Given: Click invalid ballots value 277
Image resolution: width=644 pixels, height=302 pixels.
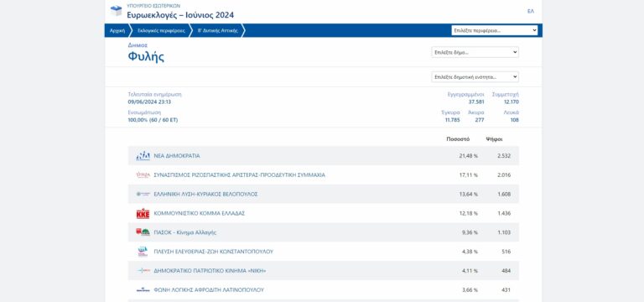Looking at the screenshot, I should (x=480, y=120).
